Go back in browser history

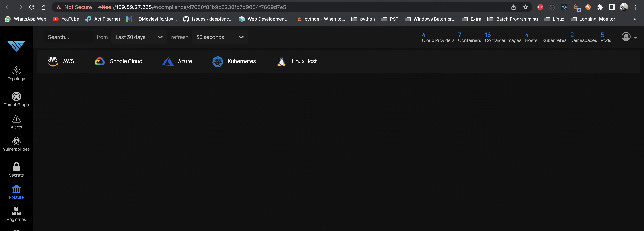(8, 7)
